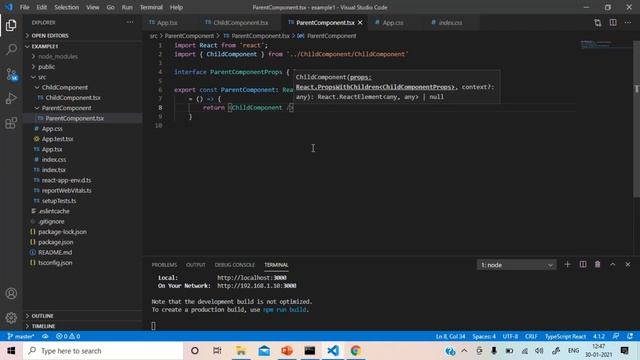Image resolution: width=640 pixels, height=360 pixels.
Task: Split the terminal panel
Action: [583, 264]
